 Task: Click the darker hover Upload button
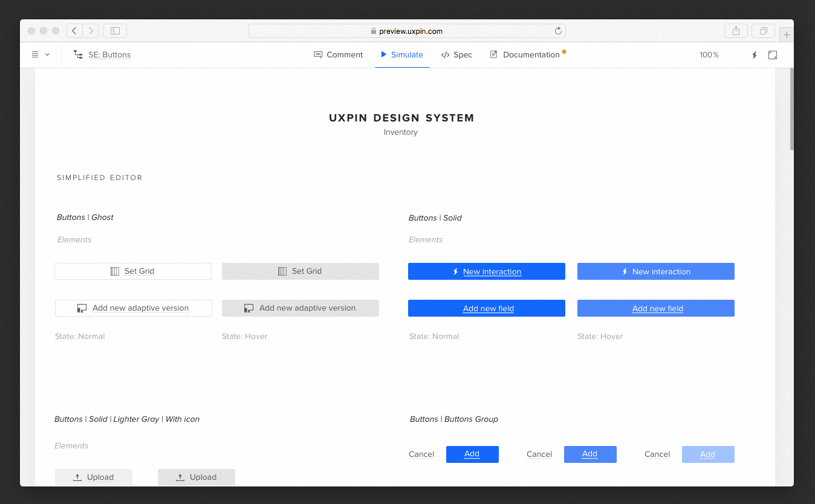(196, 477)
